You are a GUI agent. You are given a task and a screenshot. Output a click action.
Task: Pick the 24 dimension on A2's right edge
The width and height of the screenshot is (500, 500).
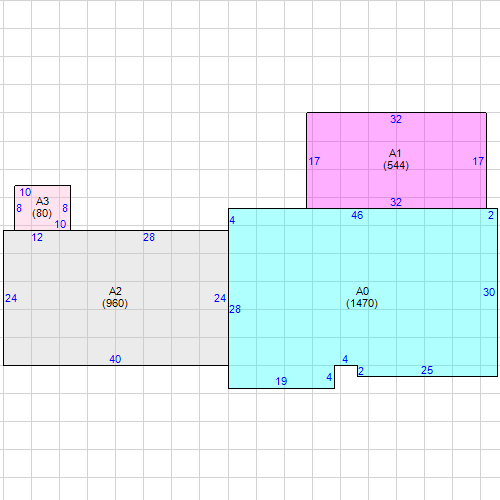[220, 298]
